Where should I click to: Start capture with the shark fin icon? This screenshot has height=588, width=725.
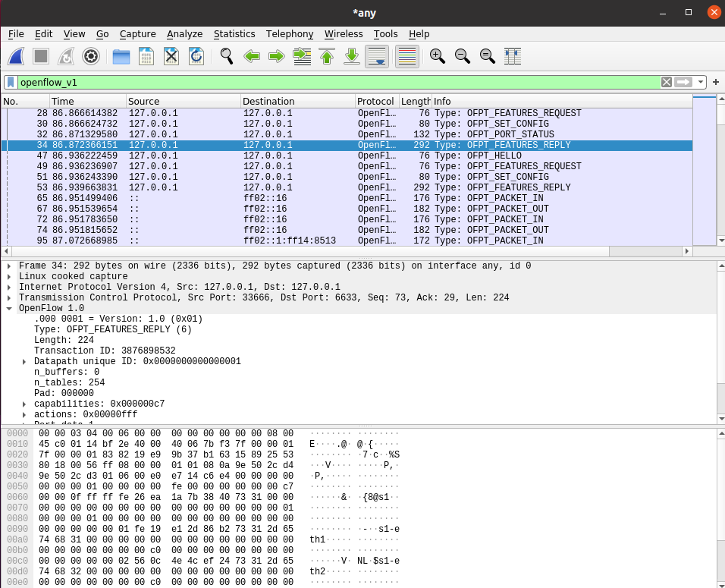coord(16,56)
